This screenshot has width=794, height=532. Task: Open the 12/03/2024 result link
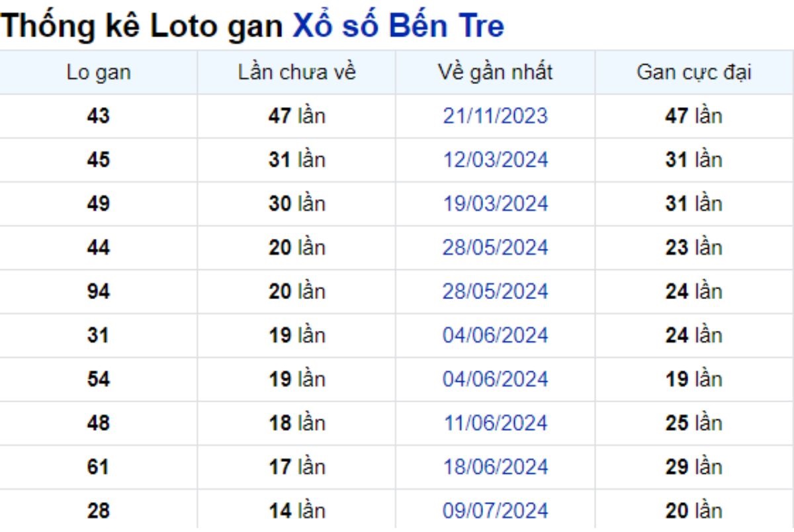point(496,159)
